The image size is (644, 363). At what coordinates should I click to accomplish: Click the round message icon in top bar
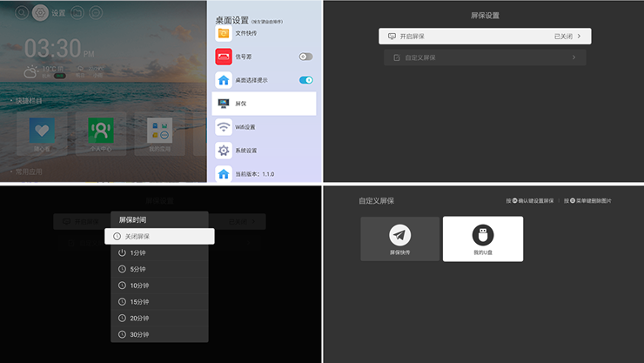pos(96,13)
